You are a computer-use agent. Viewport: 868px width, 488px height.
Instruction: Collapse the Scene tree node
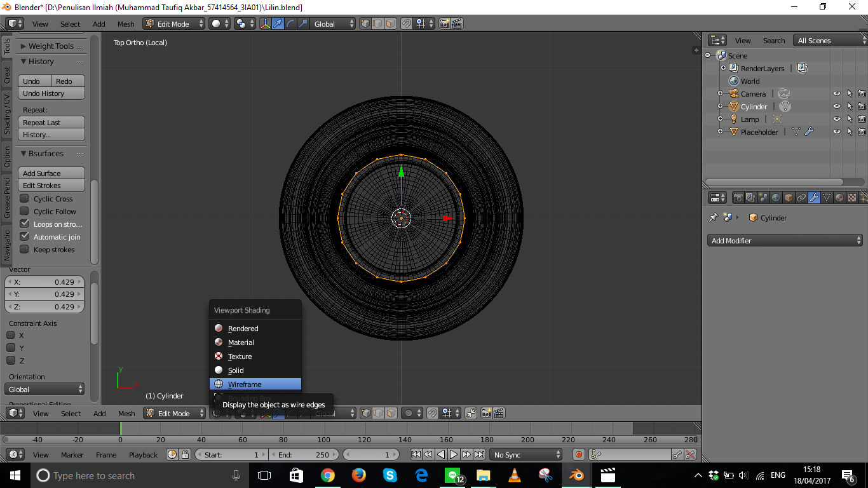[708, 55]
